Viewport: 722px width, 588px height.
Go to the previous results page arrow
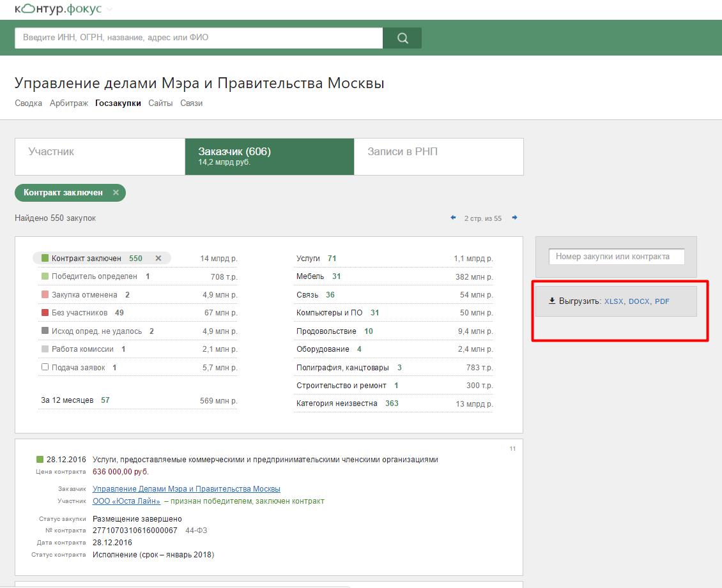coord(453,218)
